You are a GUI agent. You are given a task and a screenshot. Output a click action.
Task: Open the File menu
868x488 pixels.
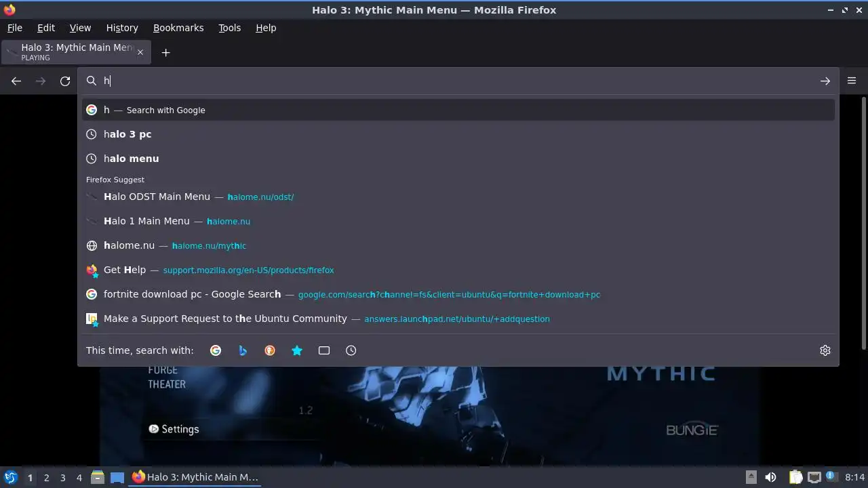coord(14,28)
